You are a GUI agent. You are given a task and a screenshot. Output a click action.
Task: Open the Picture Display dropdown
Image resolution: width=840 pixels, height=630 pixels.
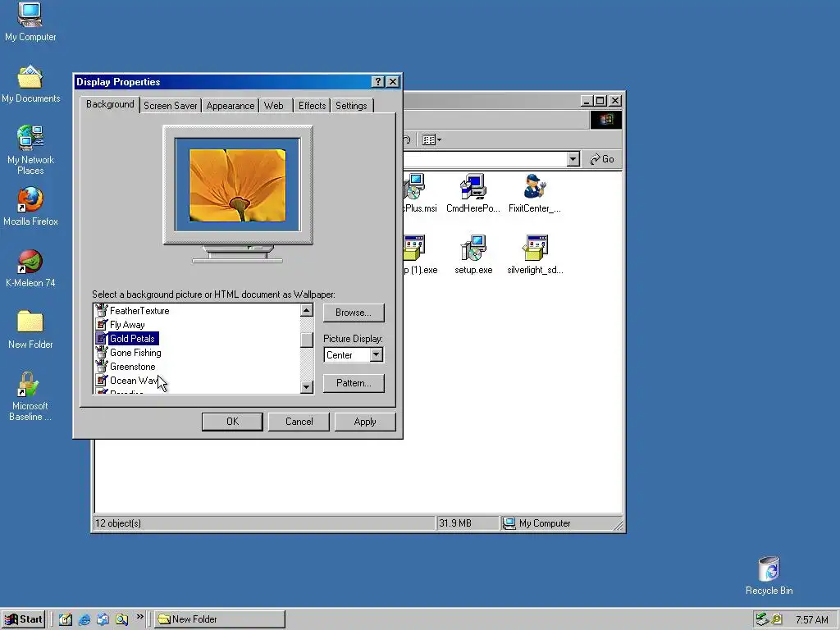tap(376, 354)
